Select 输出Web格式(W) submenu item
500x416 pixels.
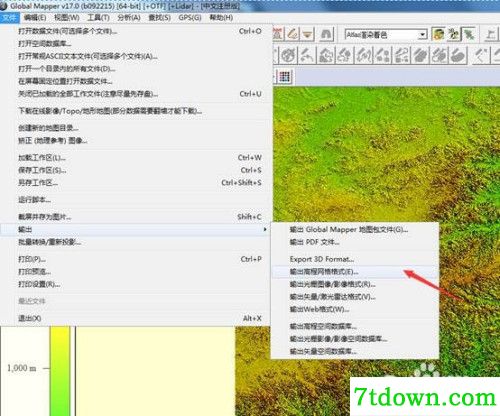click(x=355, y=309)
